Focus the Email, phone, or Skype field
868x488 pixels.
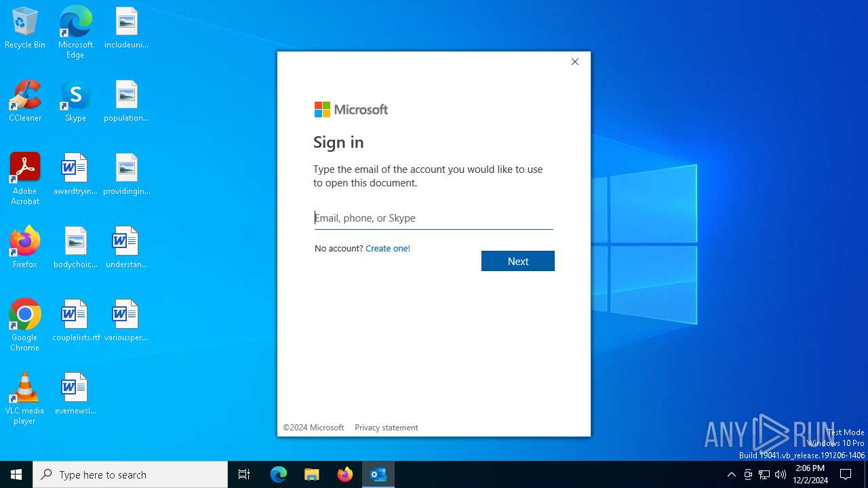click(x=434, y=218)
